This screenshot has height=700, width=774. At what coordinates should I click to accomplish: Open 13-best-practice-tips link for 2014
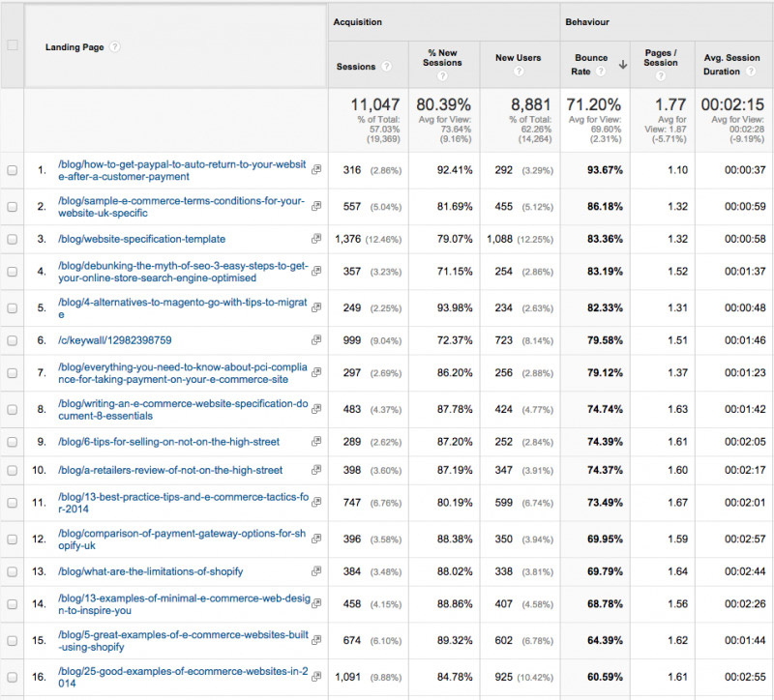click(x=183, y=503)
